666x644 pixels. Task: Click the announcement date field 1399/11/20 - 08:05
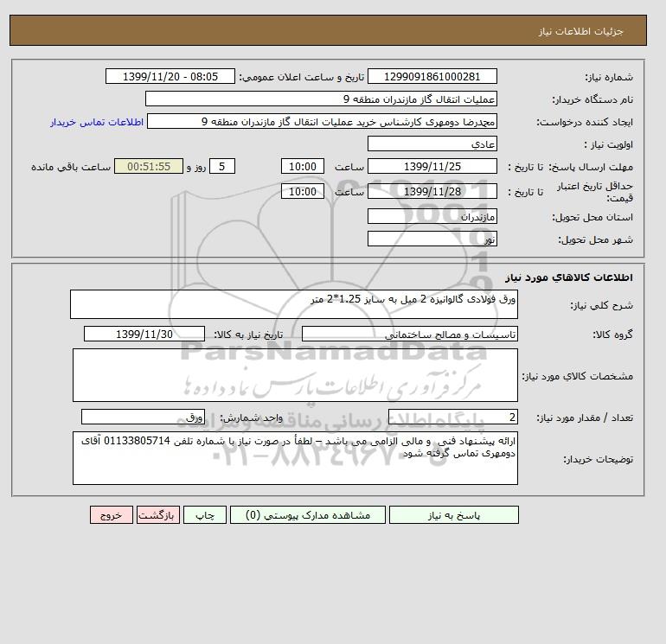[170, 76]
